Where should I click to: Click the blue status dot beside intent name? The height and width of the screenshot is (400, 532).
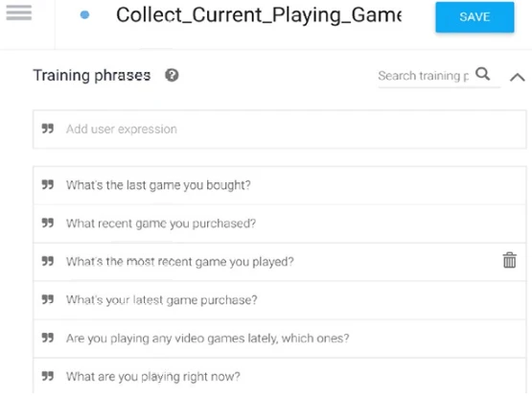point(84,15)
